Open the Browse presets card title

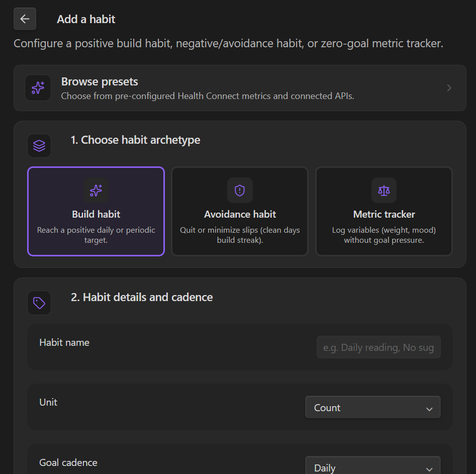[100, 82]
